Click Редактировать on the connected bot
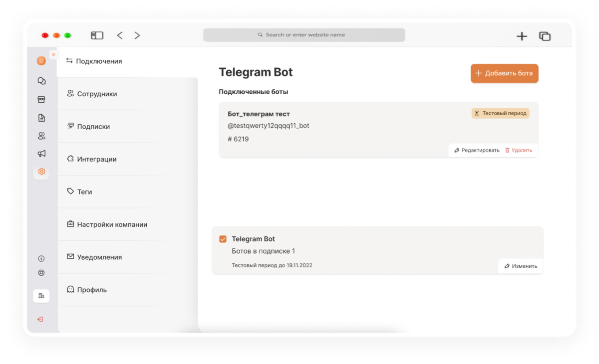The width and height of the screenshot is (599, 364). click(477, 150)
